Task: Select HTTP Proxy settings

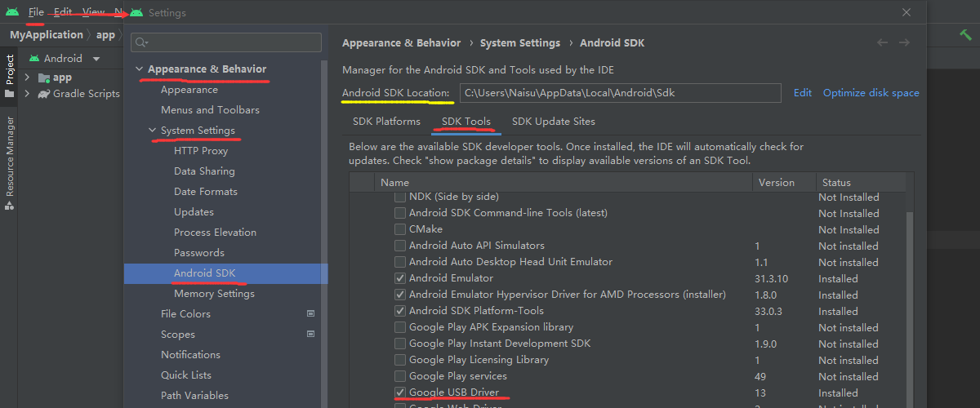Action: point(201,151)
